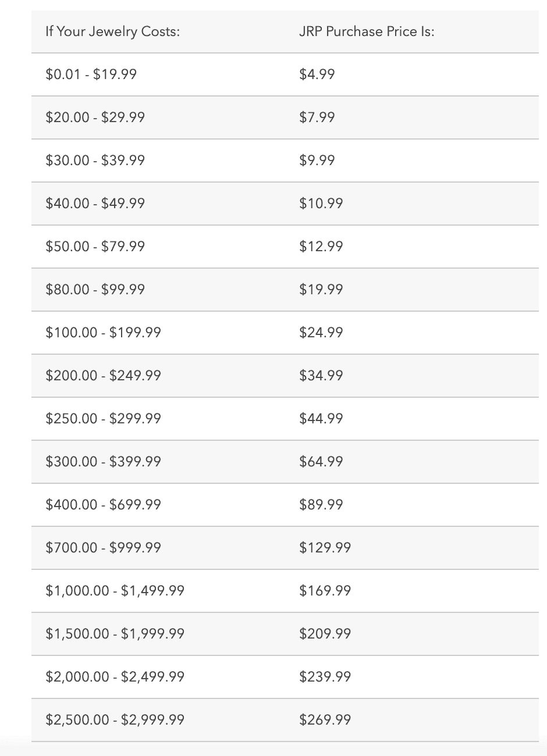Click the $44.99 purchase price
The image size is (547, 756).
[321, 419]
